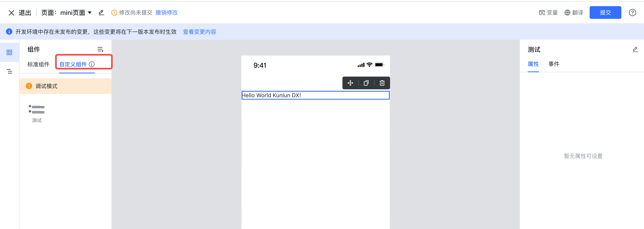Select the 属性 tab
Image resolution: width=644 pixels, height=229 pixels.
click(x=533, y=64)
